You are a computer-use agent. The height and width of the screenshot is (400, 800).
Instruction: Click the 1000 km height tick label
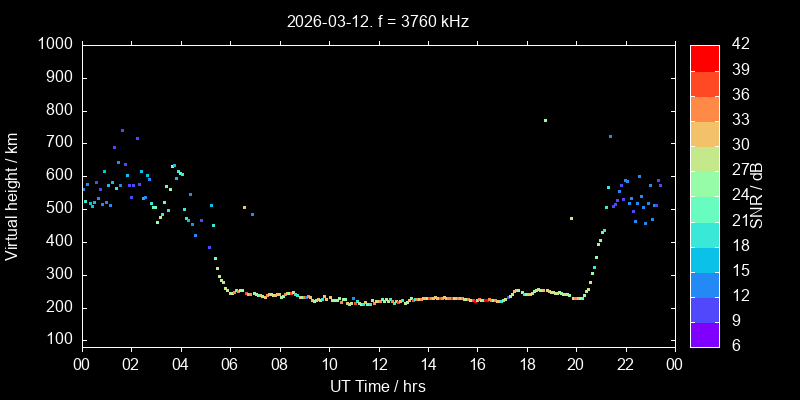pyautogui.click(x=54, y=44)
